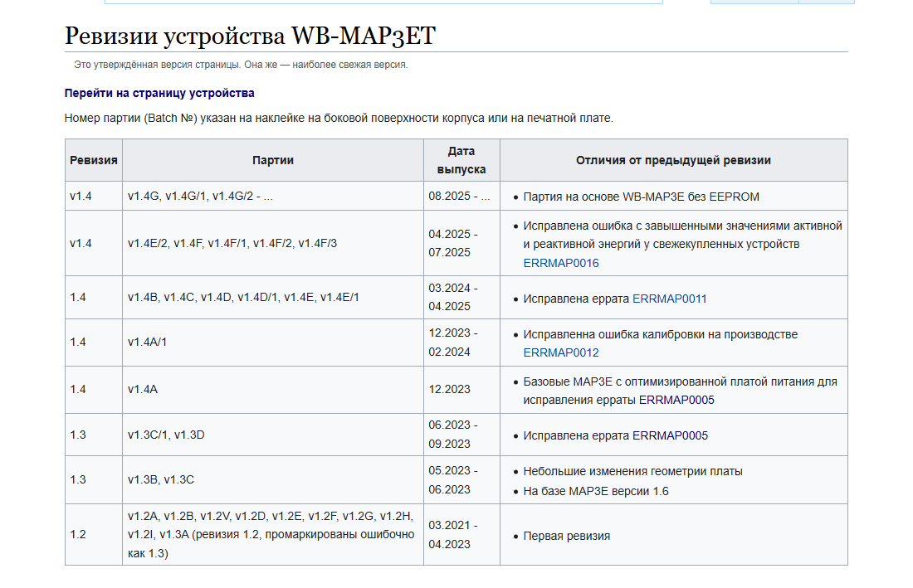Click the batch cell 'v1.4G, v1.4G/1, v1.4G/2'
The height and width of the screenshot is (588, 913).
tap(200, 197)
